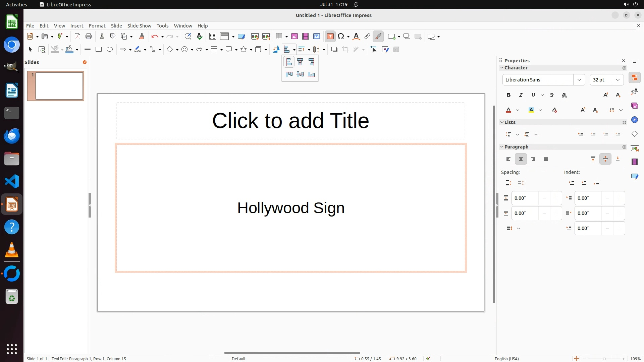Enable Justified paragraph alignment
Viewport: 644px width, 362px height.
click(546, 159)
